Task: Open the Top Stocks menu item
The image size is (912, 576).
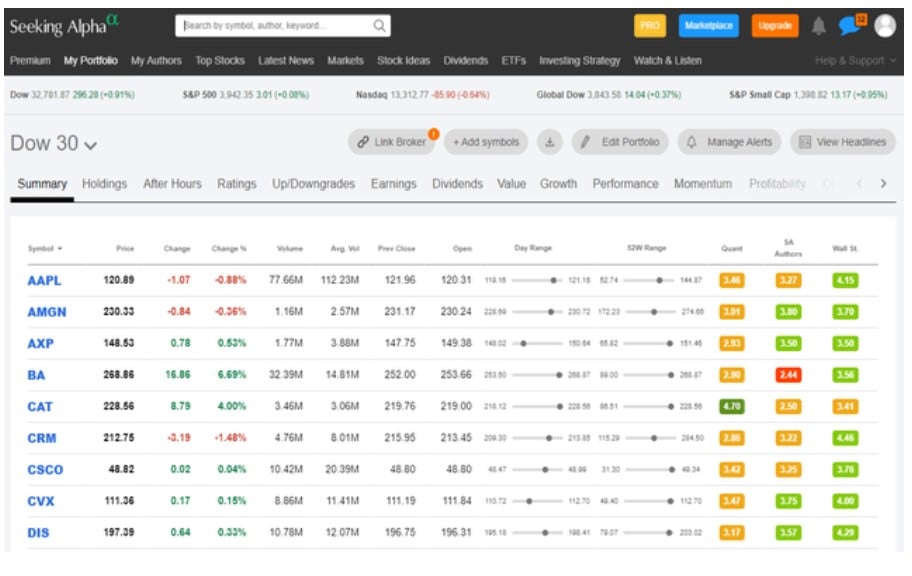Action: [x=220, y=61]
